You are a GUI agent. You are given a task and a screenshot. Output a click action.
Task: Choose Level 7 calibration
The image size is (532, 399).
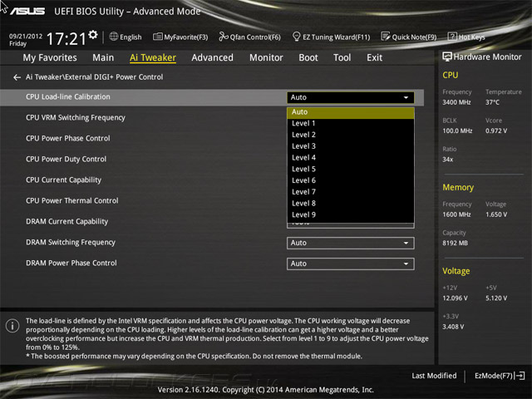coord(351,192)
